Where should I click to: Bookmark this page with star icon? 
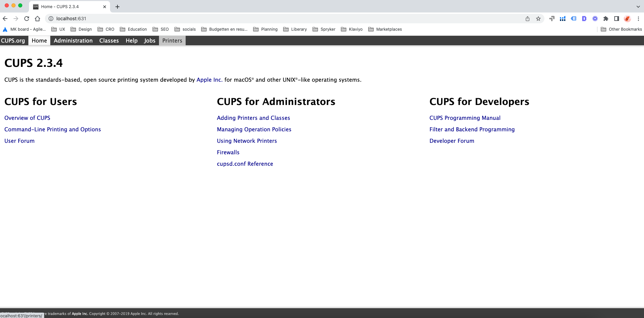click(x=538, y=19)
